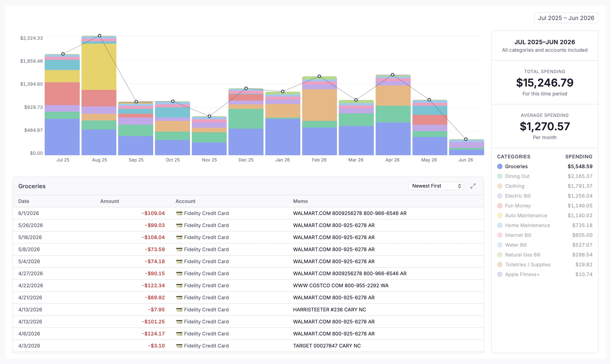Click the Feb 26 stacked bar
The width and height of the screenshot is (611, 364).
click(x=319, y=116)
